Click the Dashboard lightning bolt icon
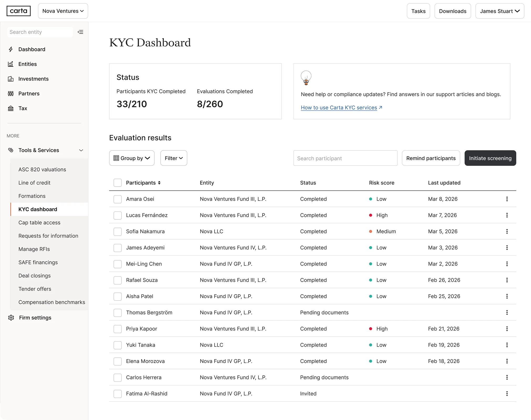Image resolution: width=531 pixels, height=420 pixels. [x=11, y=49]
